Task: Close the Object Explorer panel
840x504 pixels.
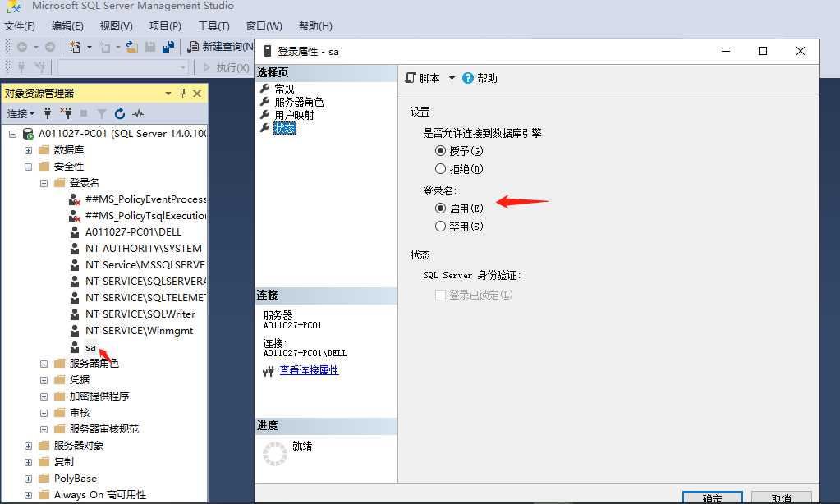Action: coord(197,94)
